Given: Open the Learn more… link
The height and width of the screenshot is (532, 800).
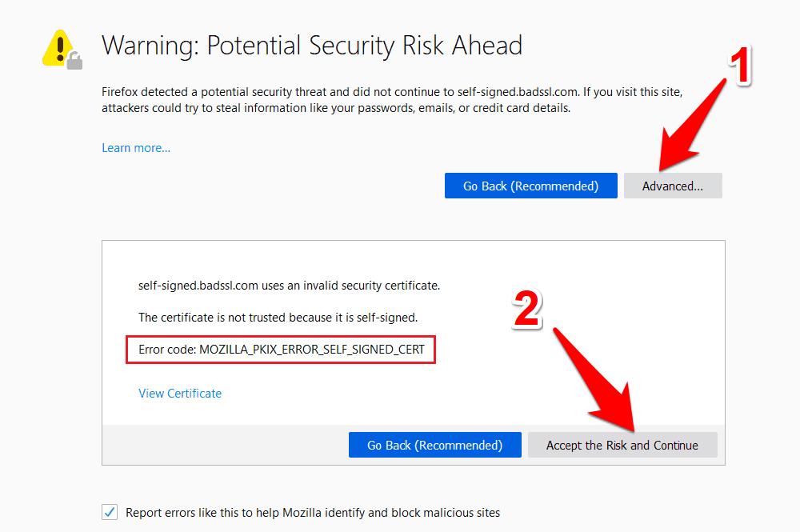Looking at the screenshot, I should click(135, 147).
